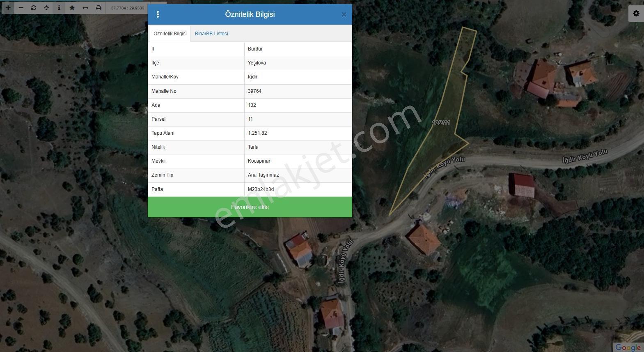Print the map with the printer icon

click(x=99, y=8)
